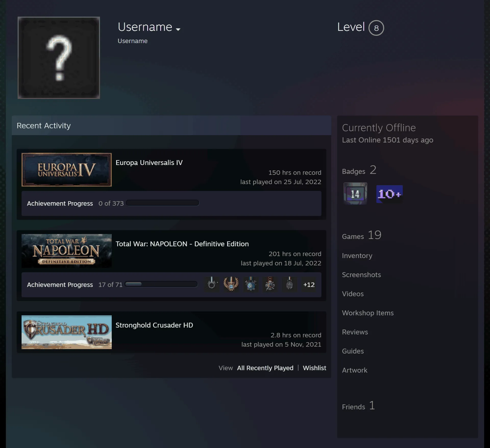Click the last played on 5 Nov, 2021 text
The image size is (490, 448).
(x=281, y=345)
